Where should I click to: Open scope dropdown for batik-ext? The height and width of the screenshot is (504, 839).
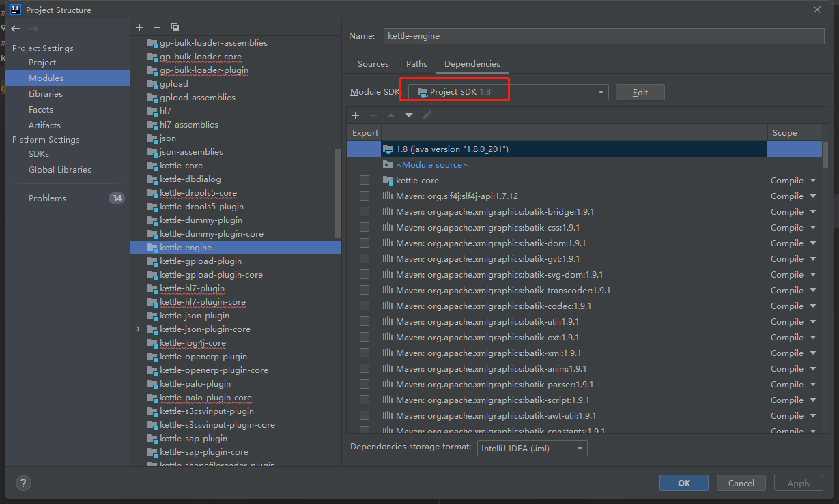[x=812, y=338]
